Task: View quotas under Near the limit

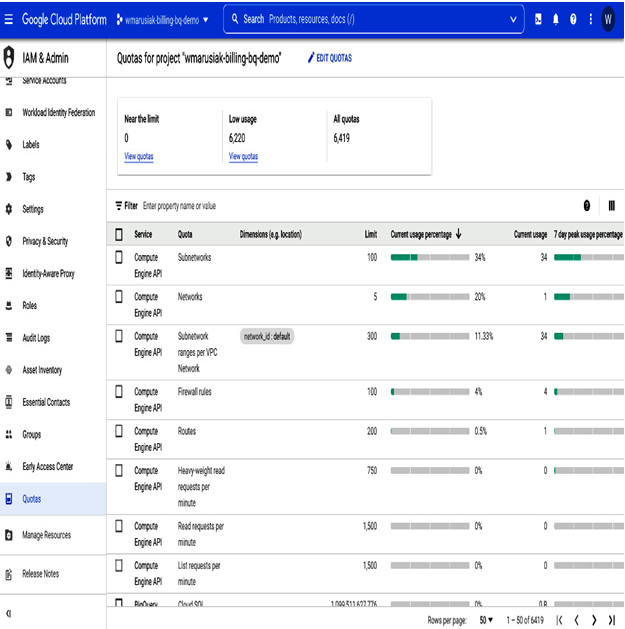Action: click(x=139, y=156)
